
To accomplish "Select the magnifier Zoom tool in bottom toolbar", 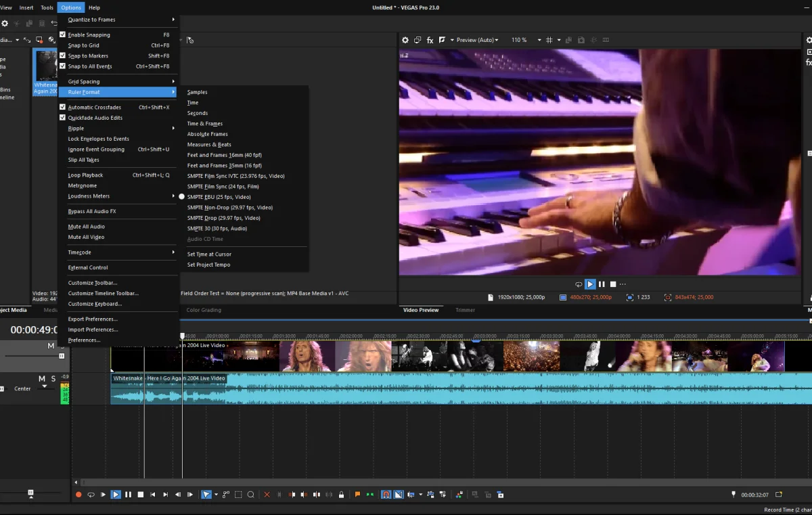I will [251, 495].
